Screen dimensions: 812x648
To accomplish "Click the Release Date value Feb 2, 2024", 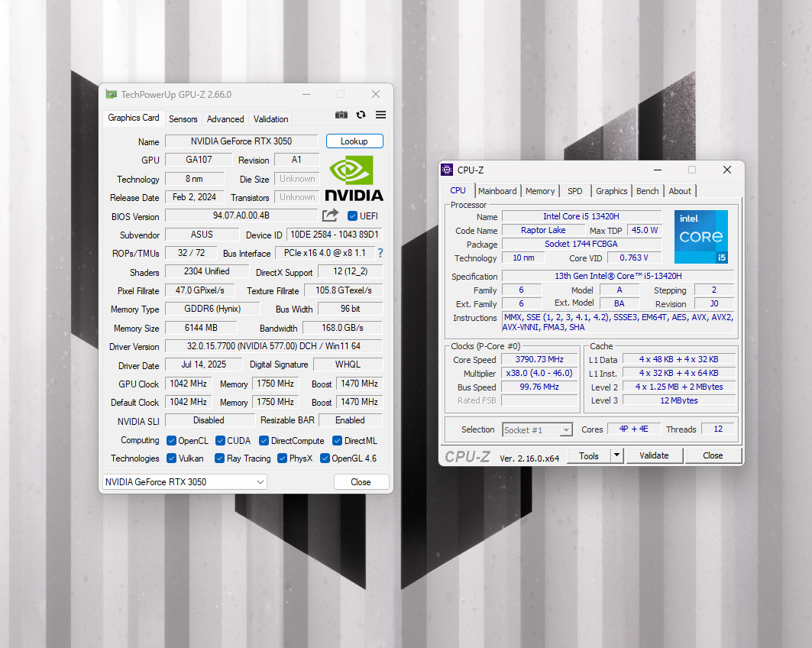I will click(194, 197).
